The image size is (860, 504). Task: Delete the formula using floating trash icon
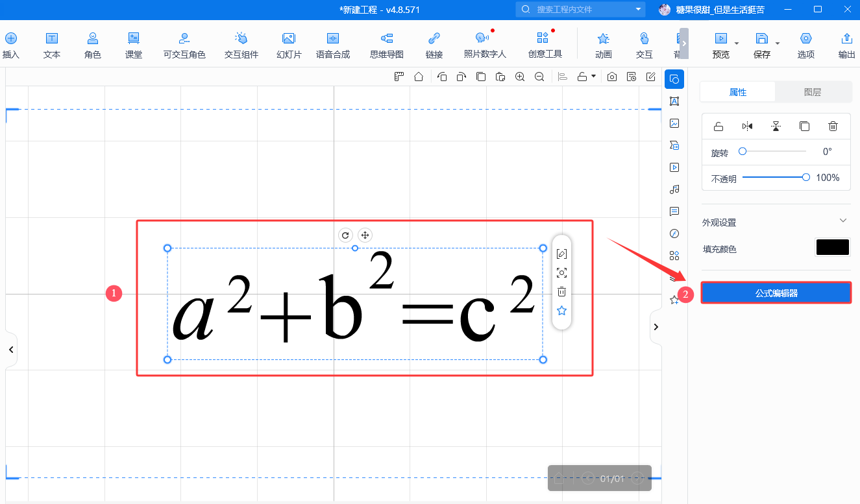pos(562,292)
